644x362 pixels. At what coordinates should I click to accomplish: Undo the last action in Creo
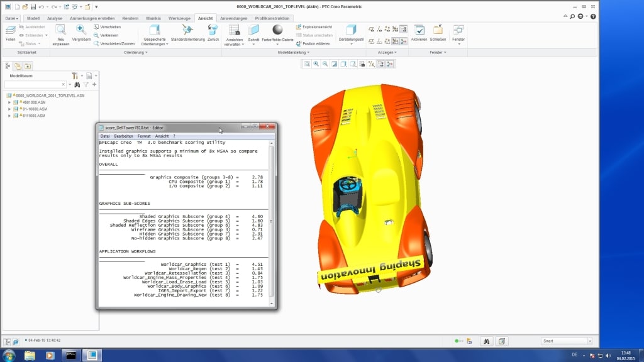[x=42, y=6]
